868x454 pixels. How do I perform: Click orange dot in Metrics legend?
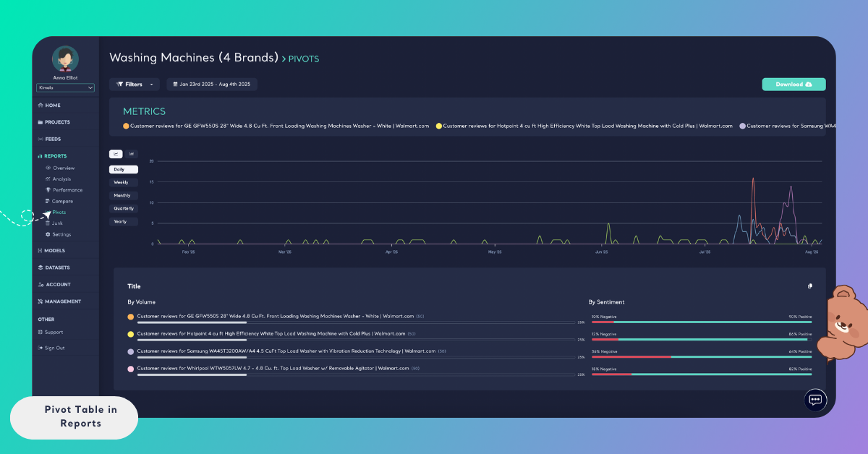(x=126, y=126)
